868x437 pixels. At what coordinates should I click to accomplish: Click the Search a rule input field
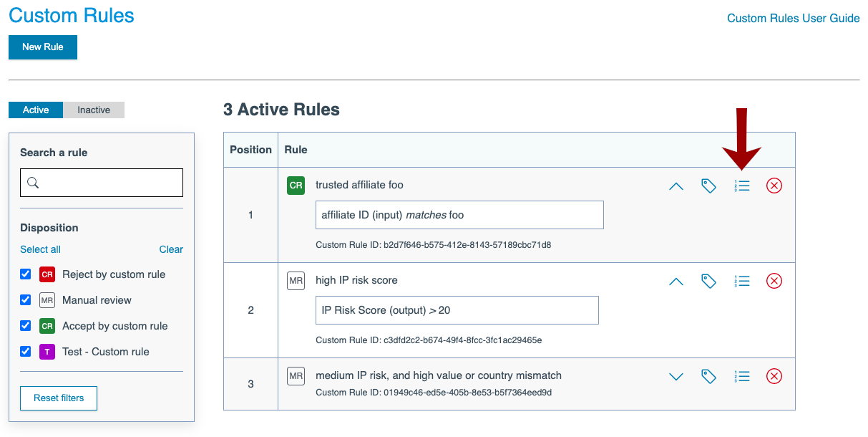(x=102, y=183)
